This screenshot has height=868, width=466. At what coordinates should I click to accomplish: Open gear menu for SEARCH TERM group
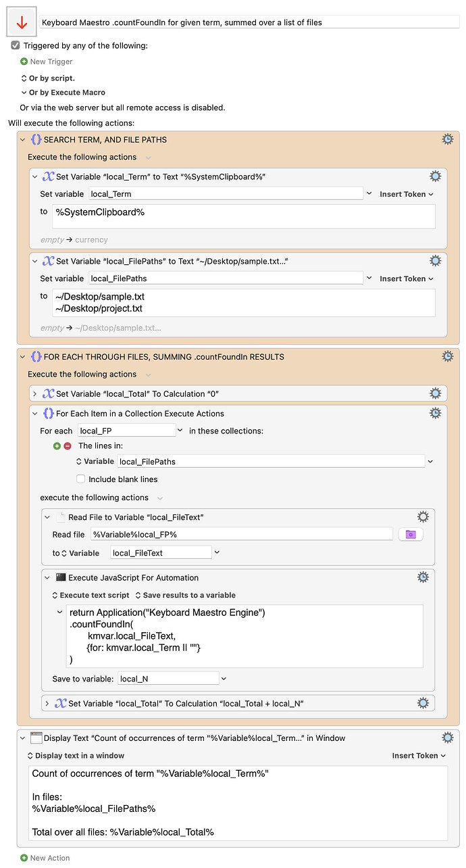(x=447, y=139)
